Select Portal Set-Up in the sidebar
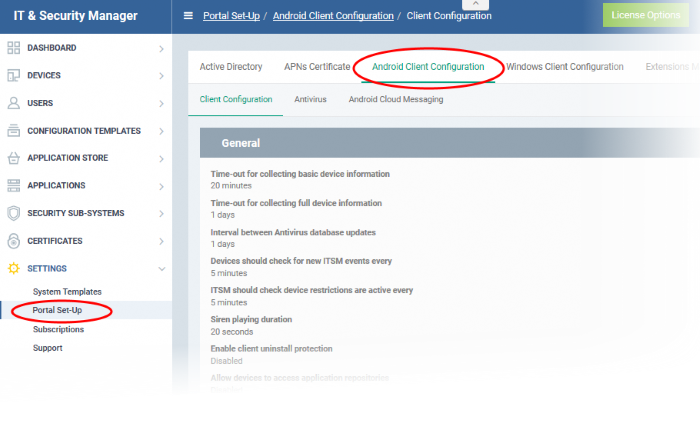This screenshot has height=434, width=700. (57, 310)
